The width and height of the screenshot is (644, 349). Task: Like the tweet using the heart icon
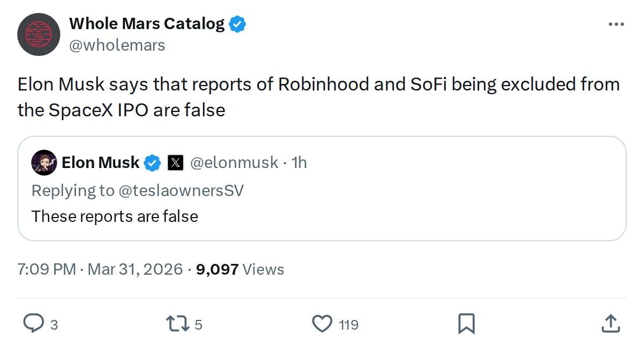[x=321, y=324]
